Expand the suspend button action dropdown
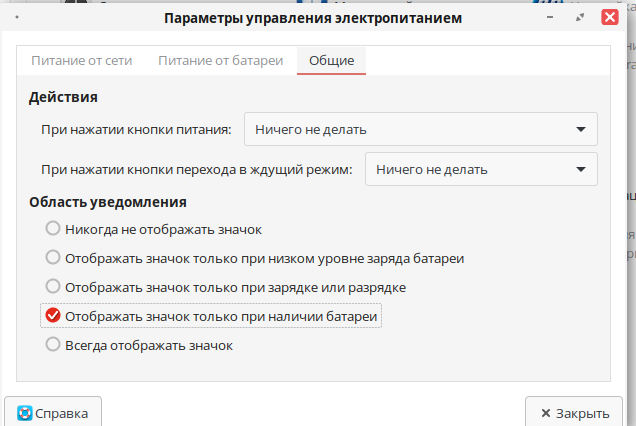Viewport: 636px width, 426px height. pyautogui.click(x=481, y=169)
